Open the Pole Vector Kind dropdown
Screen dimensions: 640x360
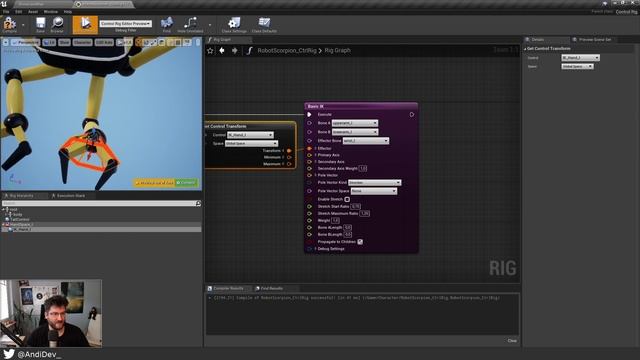click(x=375, y=182)
